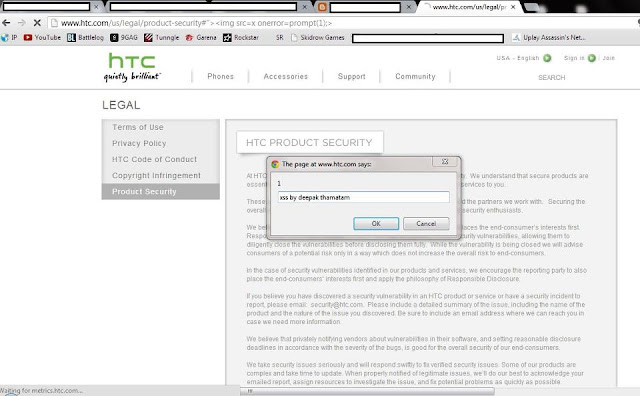Open the 9GAG bookmark
Viewport: 640px width, 396px height.
coord(124,38)
